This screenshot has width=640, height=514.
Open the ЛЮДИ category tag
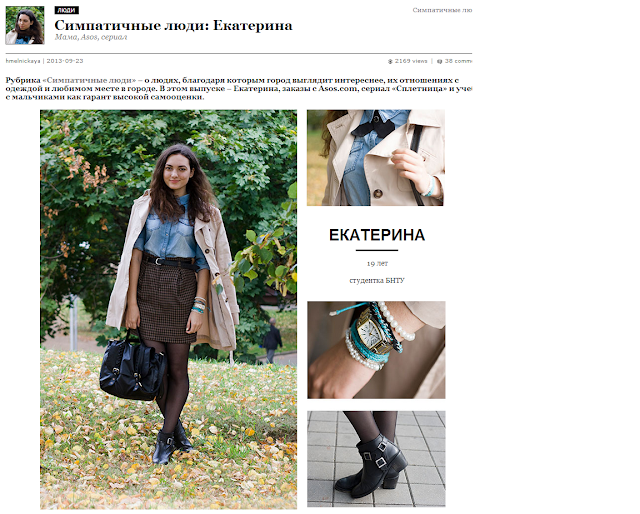(x=67, y=10)
